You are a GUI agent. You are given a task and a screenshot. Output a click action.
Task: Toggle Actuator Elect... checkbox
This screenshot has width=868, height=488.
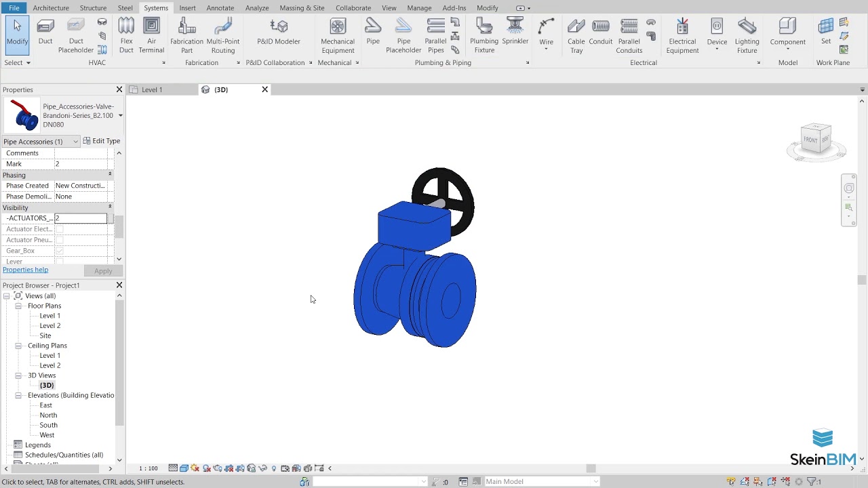pos(60,229)
